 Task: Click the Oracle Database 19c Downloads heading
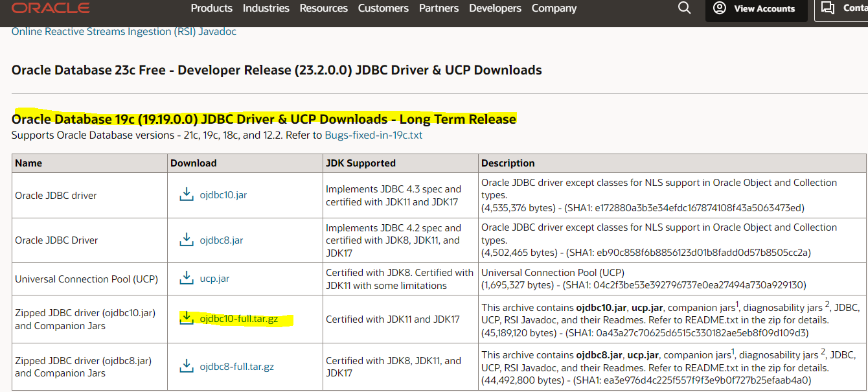click(264, 119)
